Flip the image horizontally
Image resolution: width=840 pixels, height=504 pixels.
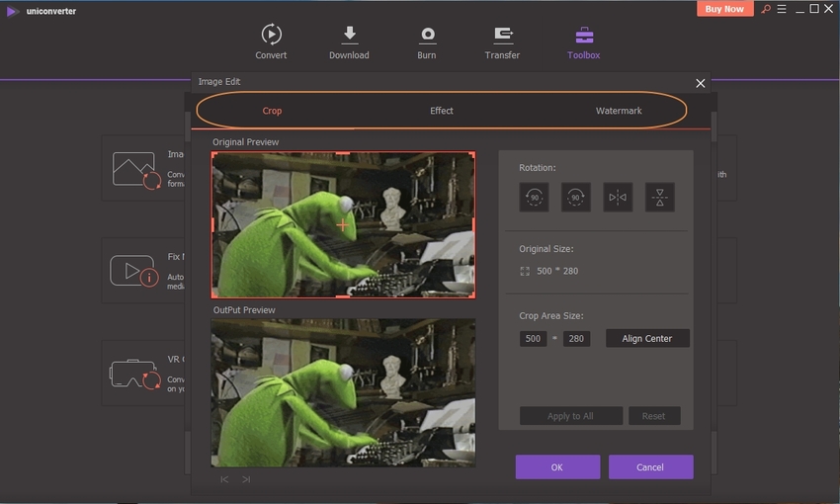[x=618, y=198]
